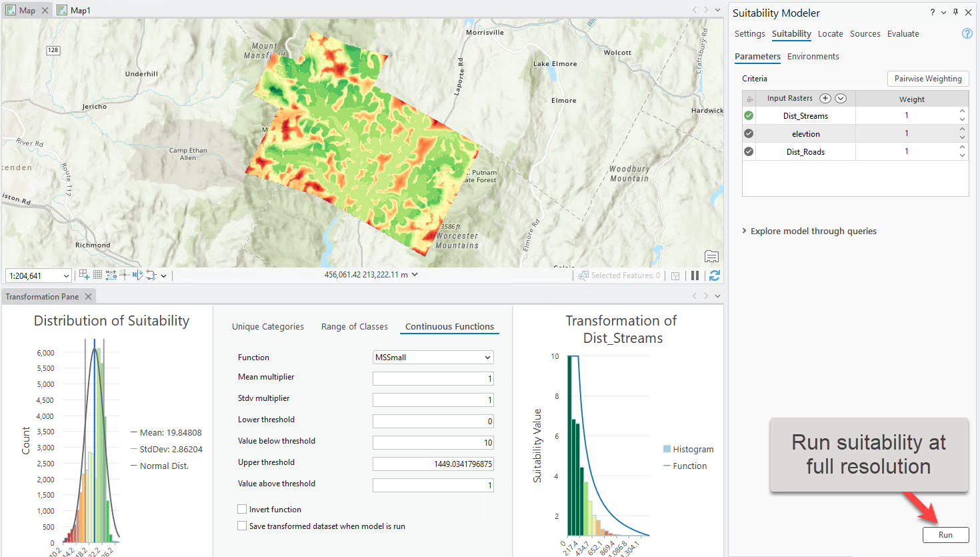Open the blue help icon in Suitability Modeler
The image size is (980, 557).
(967, 33)
